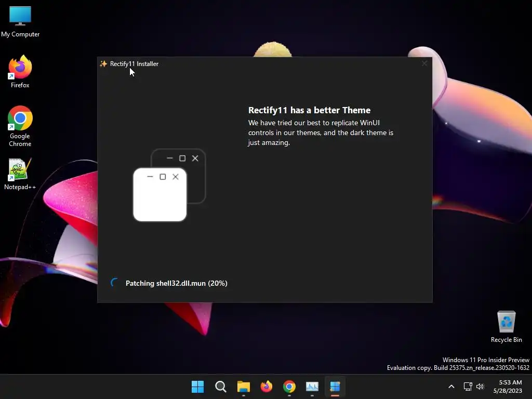Click the 'Rectify11 has a better Theme' heading
This screenshot has height=399, width=532.
coord(309,110)
